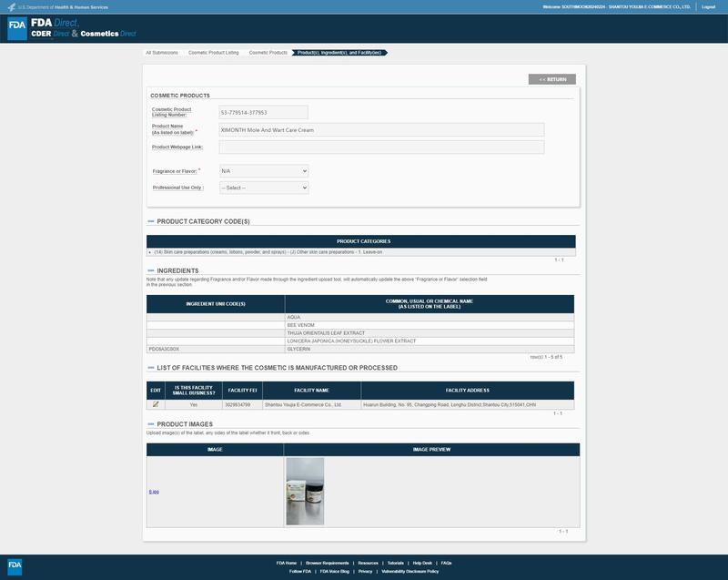Image resolution: width=728 pixels, height=580 pixels.
Task: Click the THUJA ORIENTALIS LEAF EXTRACT row
Action: 360,333
